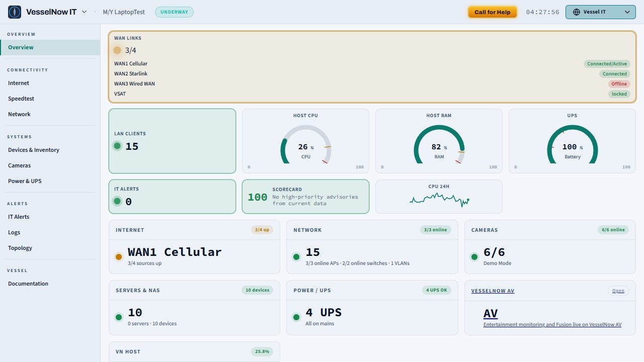Follow the Entertainment monitoring and Fusion link

pyautogui.click(x=552, y=325)
